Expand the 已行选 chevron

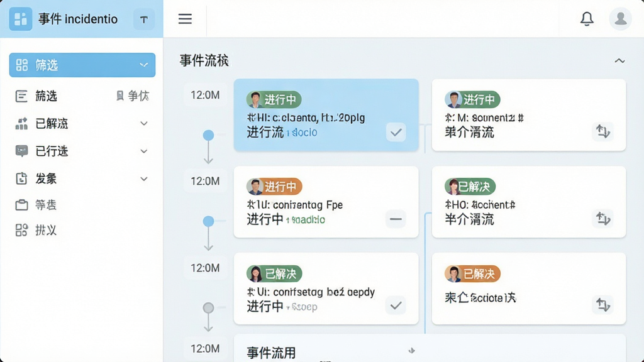pos(144,151)
